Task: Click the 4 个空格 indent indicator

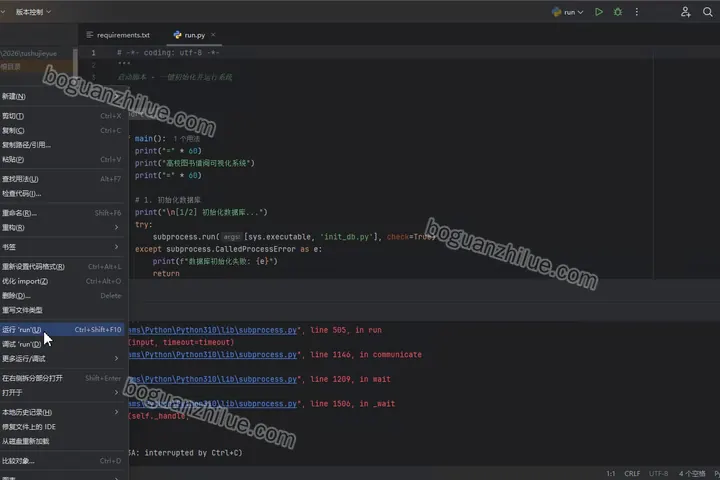Action: [692, 474]
